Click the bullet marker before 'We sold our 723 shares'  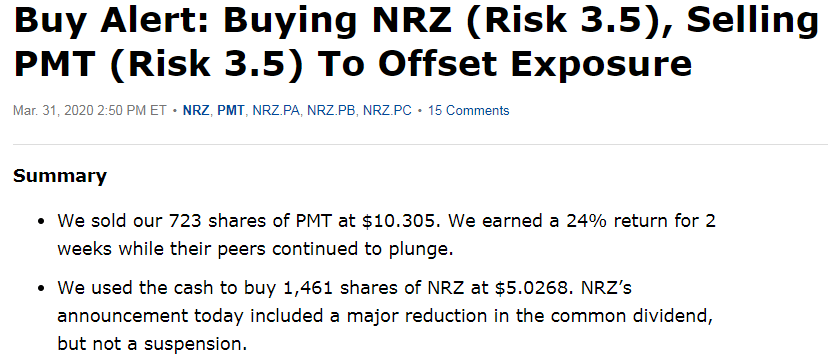point(41,221)
